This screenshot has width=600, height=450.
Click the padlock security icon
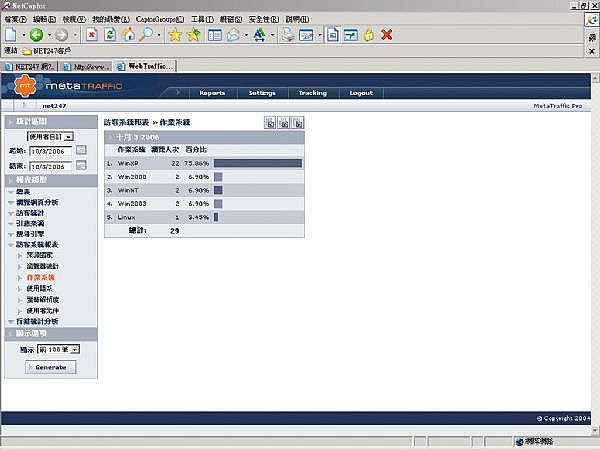(x=368, y=35)
